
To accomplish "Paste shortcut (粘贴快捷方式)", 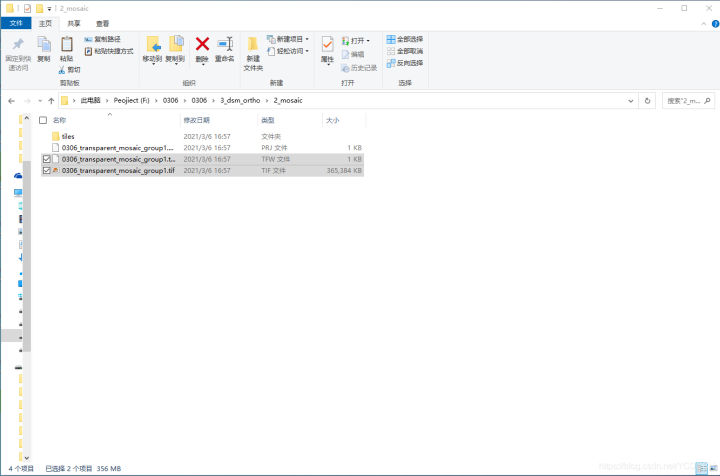I will click(x=109, y=51).
